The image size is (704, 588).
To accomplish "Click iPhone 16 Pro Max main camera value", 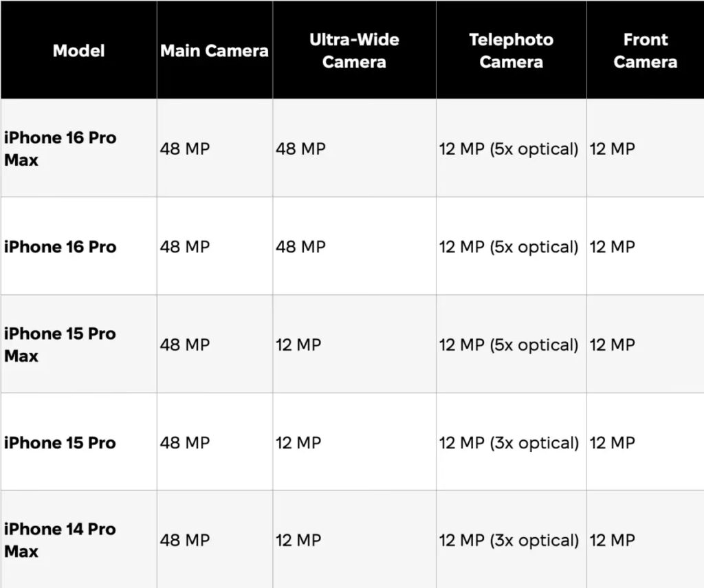I will [x=185, y=149].
